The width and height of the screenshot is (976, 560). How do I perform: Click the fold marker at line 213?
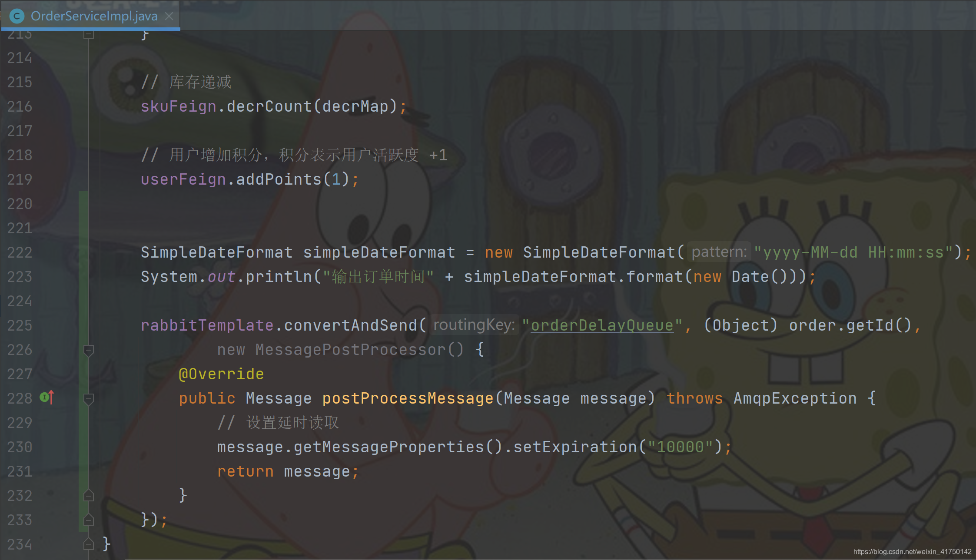(89, 34)
